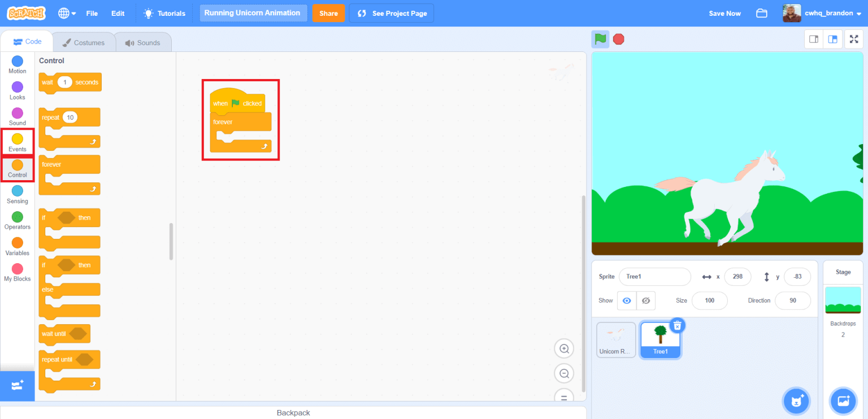
Task: Switch to the Costumes tab
Action: (84, 43)
